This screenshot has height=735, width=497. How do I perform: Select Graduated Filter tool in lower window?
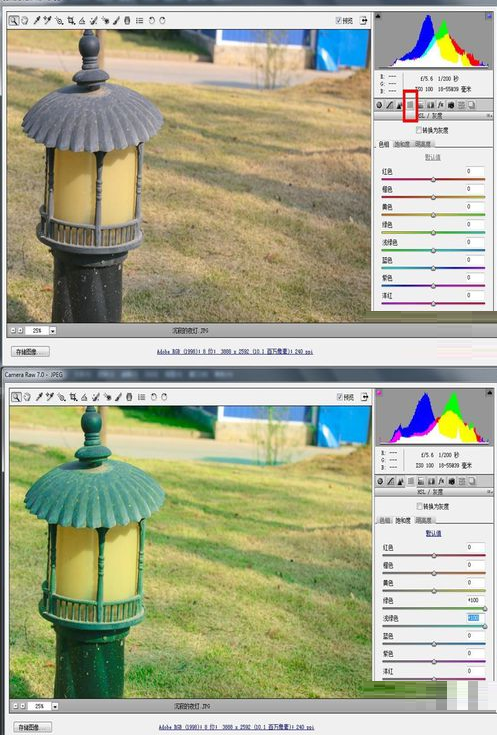pyautogui.click(x=129, y=397)
